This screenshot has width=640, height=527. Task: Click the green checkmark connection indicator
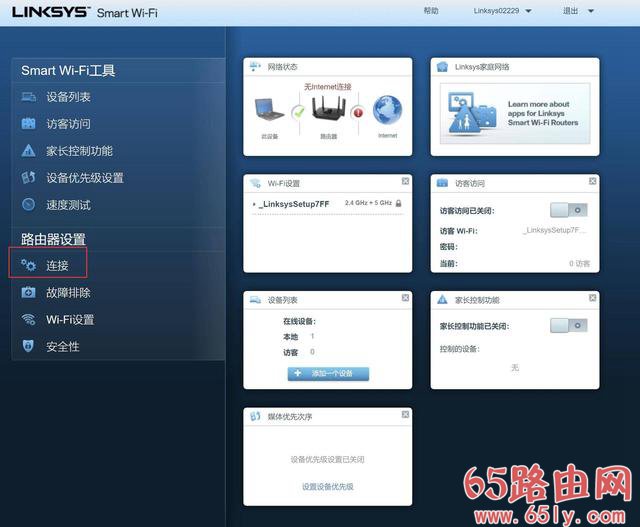(299, 112)
